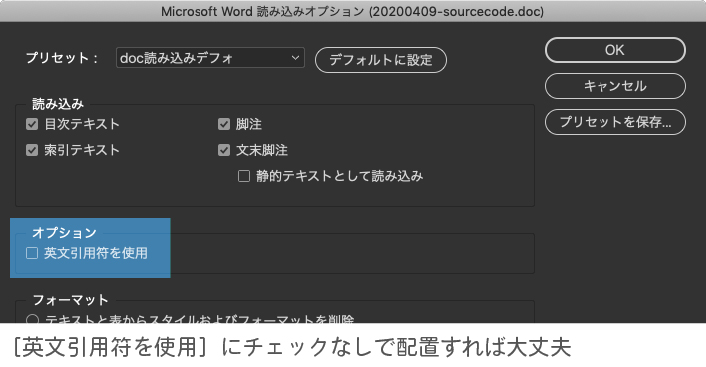Uncheck 目次テキスト checkbox
This screenshot has width=706, height=367.
click(x=32, y=124)
